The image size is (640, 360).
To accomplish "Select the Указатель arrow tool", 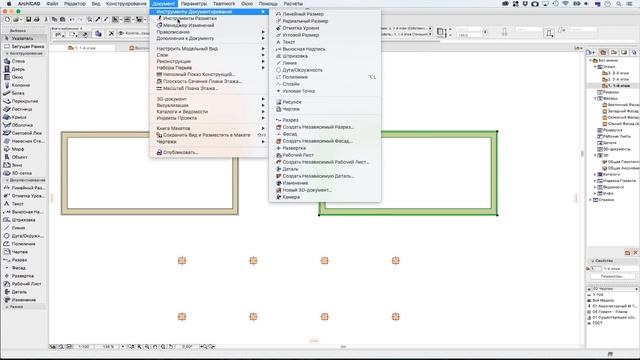I will [x=24, y=38].
